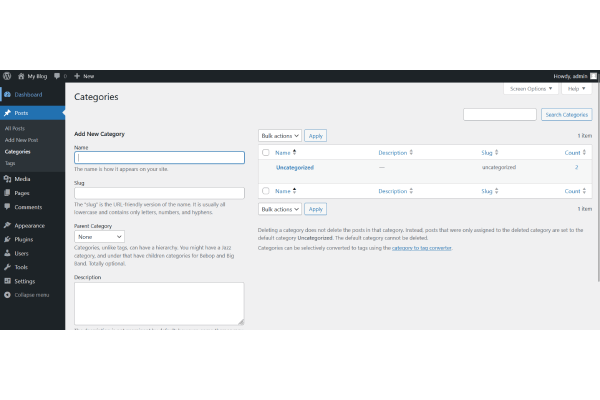Sort table by Count column header
600x400 pixels.
tap(572, 152)
